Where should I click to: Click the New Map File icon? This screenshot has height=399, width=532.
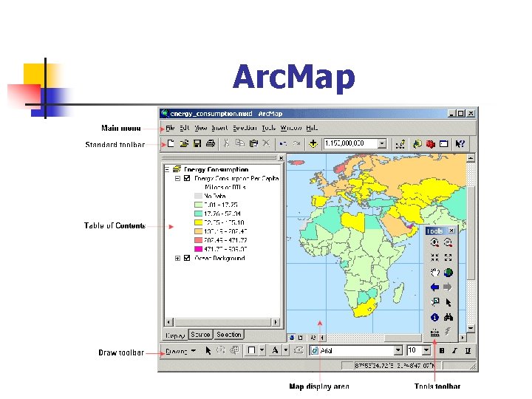pos(171,143)
